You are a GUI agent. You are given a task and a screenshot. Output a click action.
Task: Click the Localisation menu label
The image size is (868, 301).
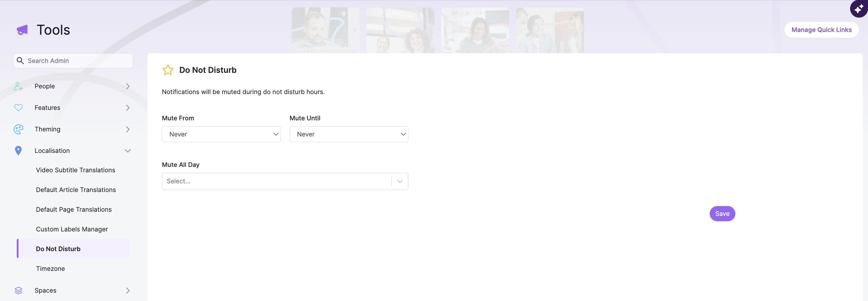coord(52,151)
